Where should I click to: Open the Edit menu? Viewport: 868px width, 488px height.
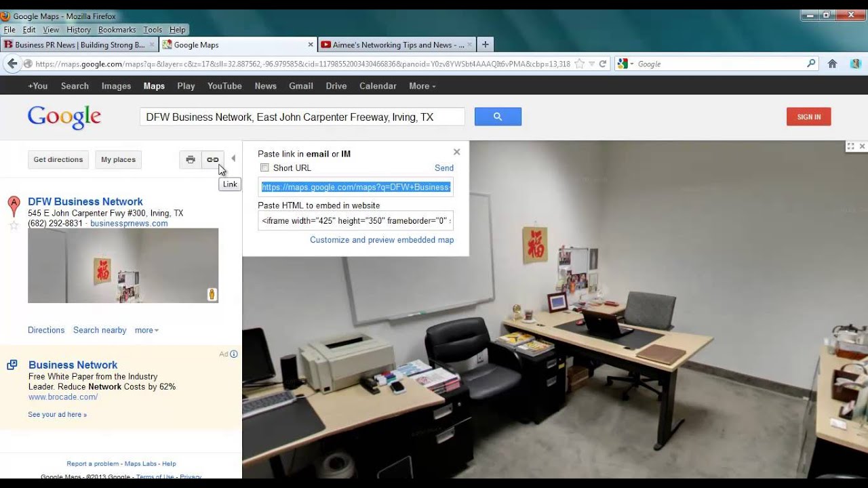pos(29,30)
